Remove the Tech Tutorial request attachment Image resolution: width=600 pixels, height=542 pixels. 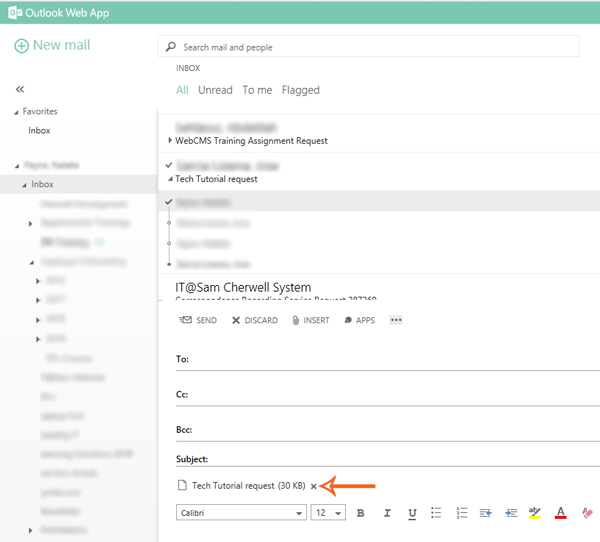pos(313,486)
